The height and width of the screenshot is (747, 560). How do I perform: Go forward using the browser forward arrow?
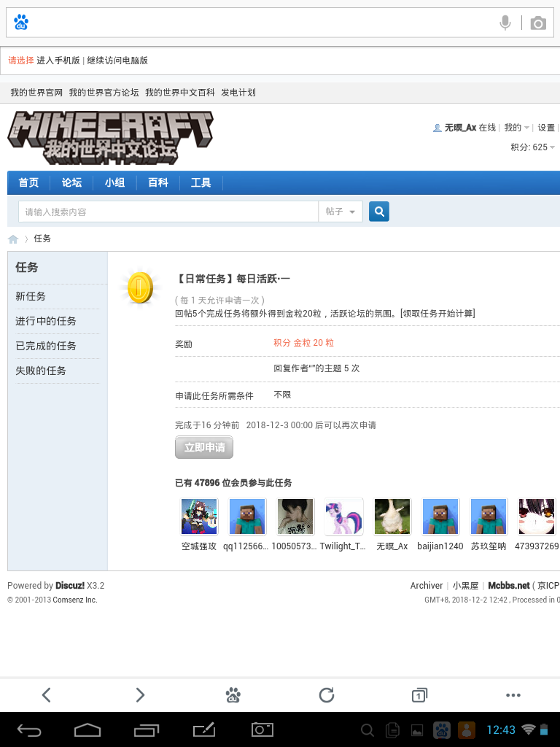point(139,695)
